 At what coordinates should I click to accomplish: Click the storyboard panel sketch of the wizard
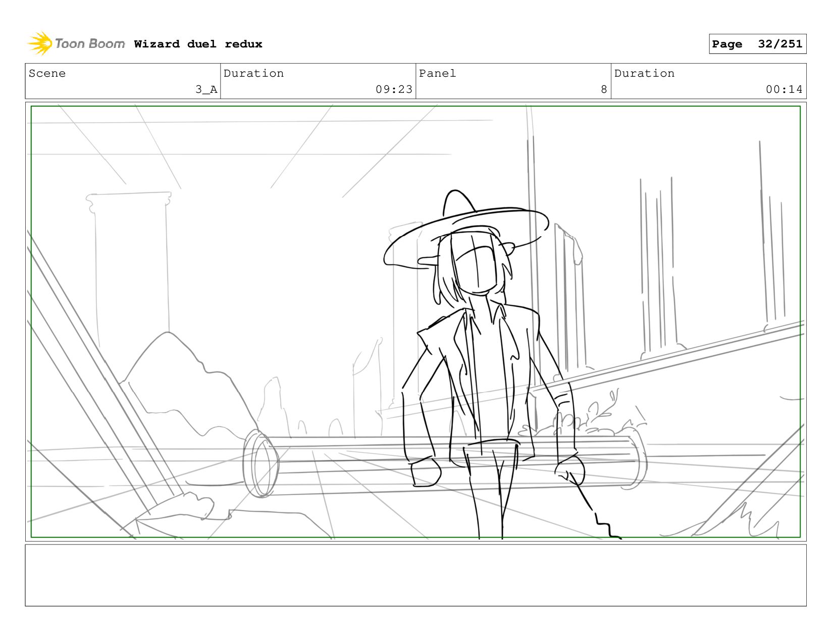415,321
